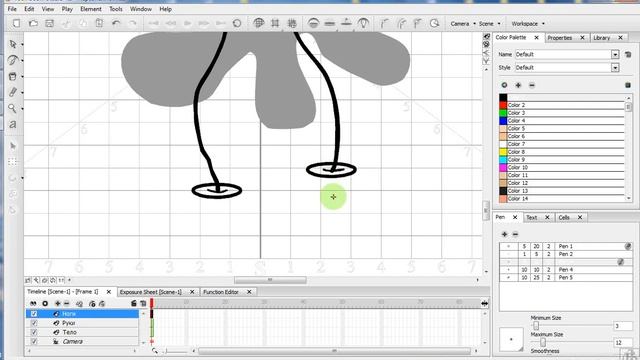Select the Text tool
This screenshot has width=640, height=360.
tap(13, 124)
